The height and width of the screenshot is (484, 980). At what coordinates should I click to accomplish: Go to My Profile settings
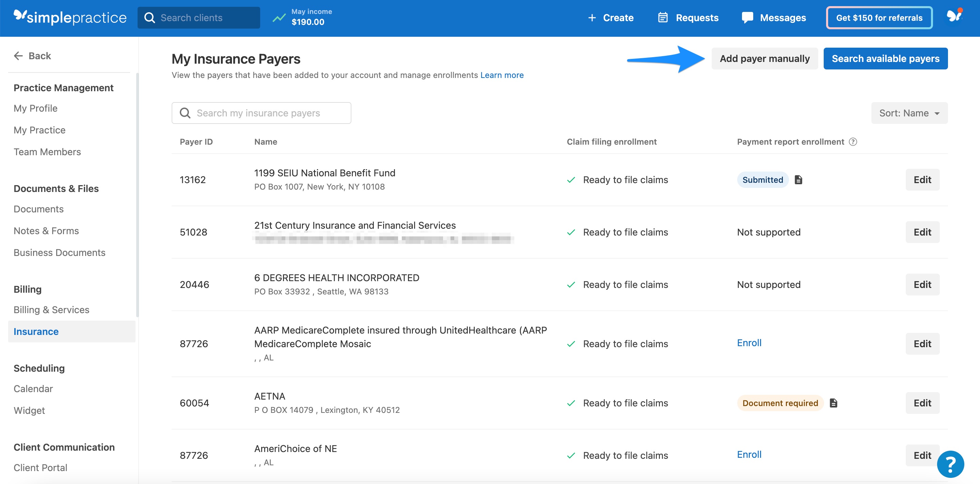pyautogui.click(x=35, y=108)
